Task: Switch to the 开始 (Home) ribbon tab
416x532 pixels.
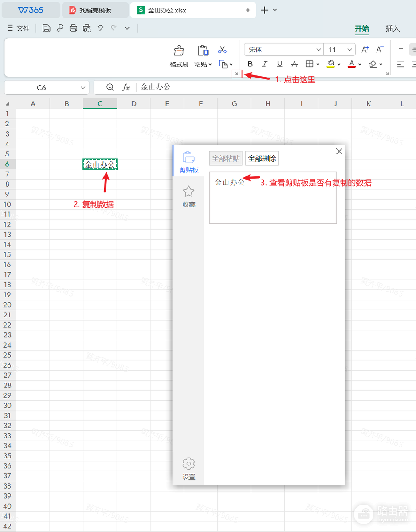Action: click(362, 28)
